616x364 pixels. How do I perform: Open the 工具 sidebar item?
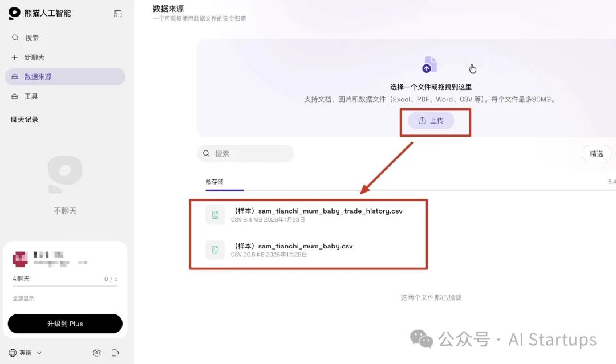pos(65,96)
